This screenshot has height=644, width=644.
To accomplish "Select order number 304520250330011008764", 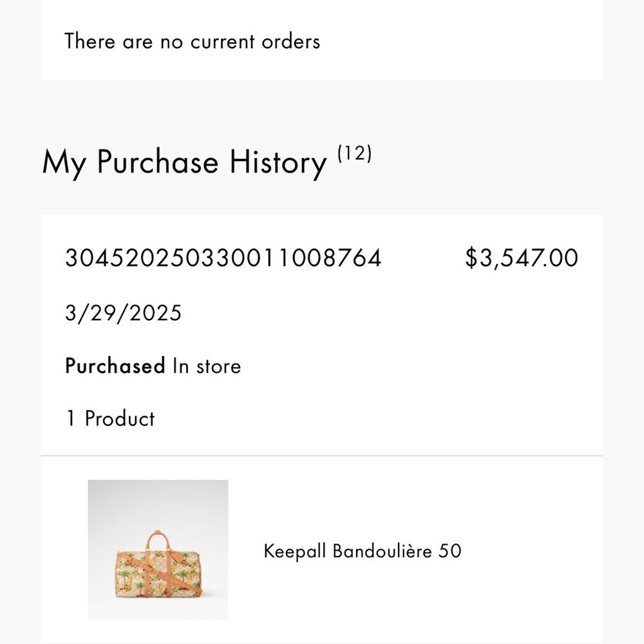I will pos(223,258).
